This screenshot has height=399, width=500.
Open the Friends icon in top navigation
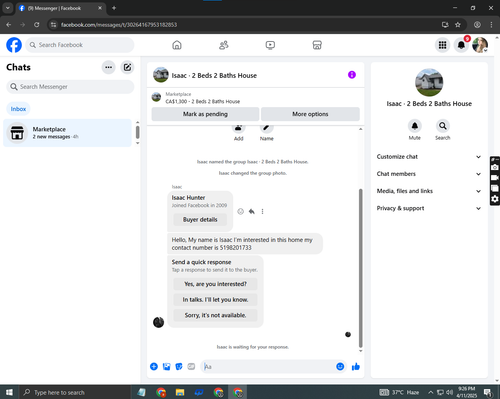click(224, 45)
